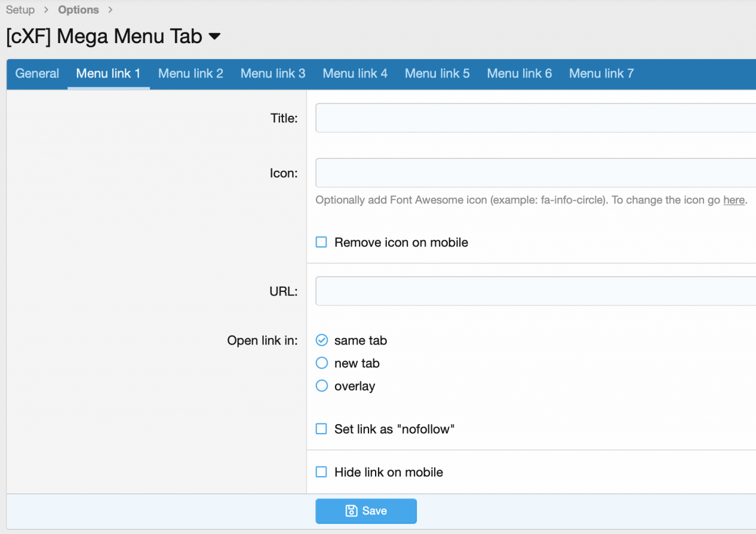The image size is (756, 534).
Task: Go to Menu link 3 tab
Action: point(273,74)
